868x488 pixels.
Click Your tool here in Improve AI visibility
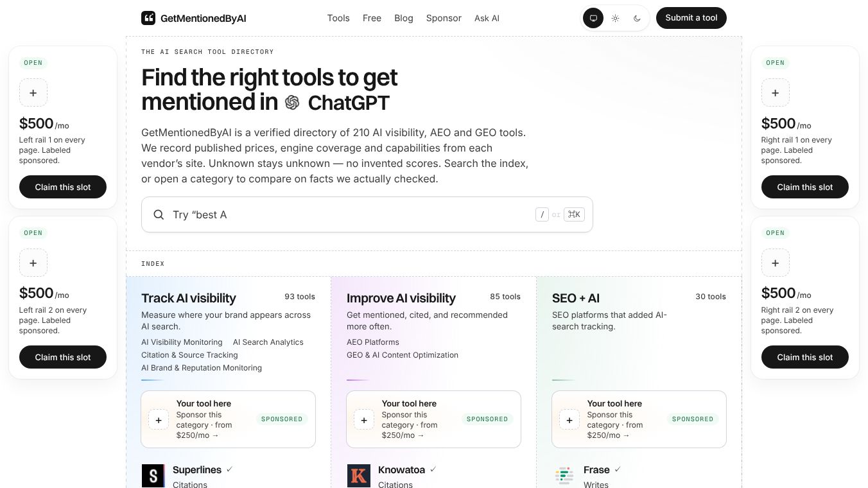pyautogui.click(x=409, y=403)
